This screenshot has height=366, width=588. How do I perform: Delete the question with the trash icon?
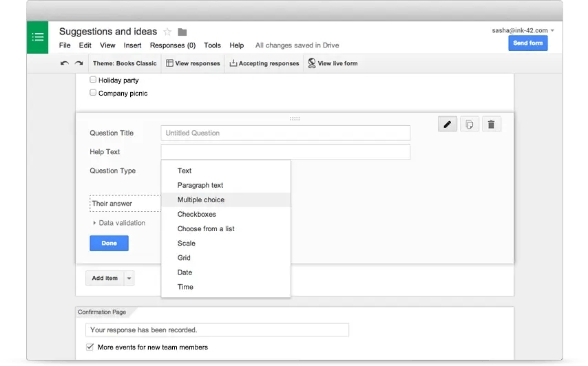(x=491, y=125)
